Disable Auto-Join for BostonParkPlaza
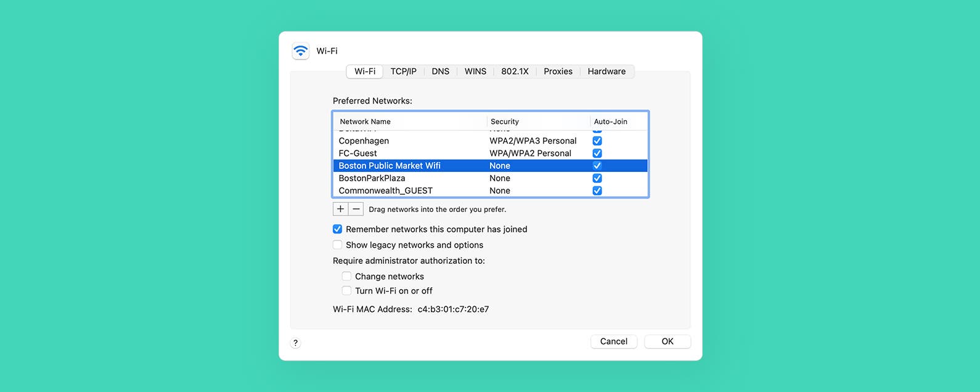The image size is (980, 392). pyautogui.click(x=597, y=178)
